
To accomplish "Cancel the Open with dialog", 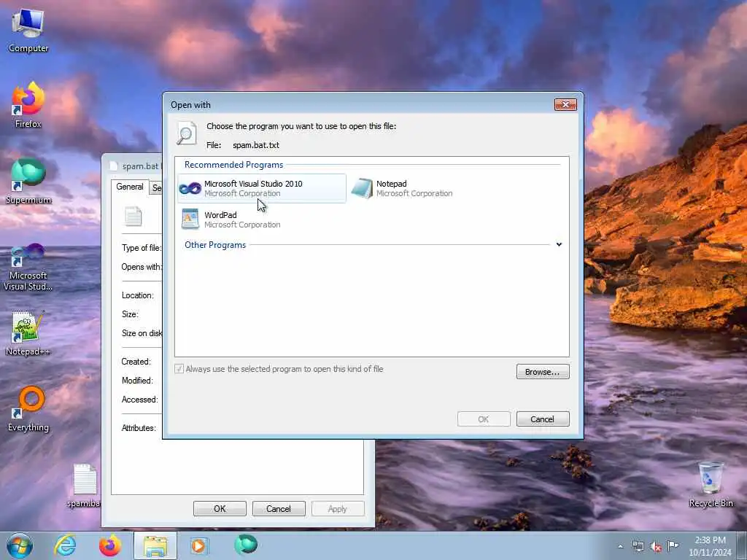I will [x=543, y=419].
